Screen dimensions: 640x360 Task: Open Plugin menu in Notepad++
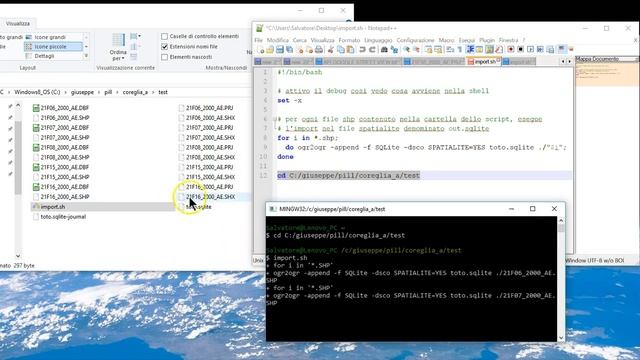click(x=487, y=40)
